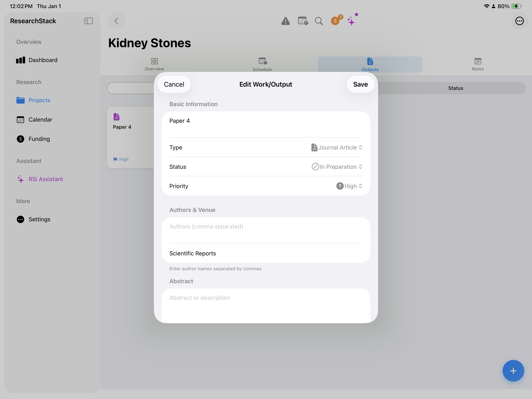Select the Status segmented filter option

pos(455,88)
